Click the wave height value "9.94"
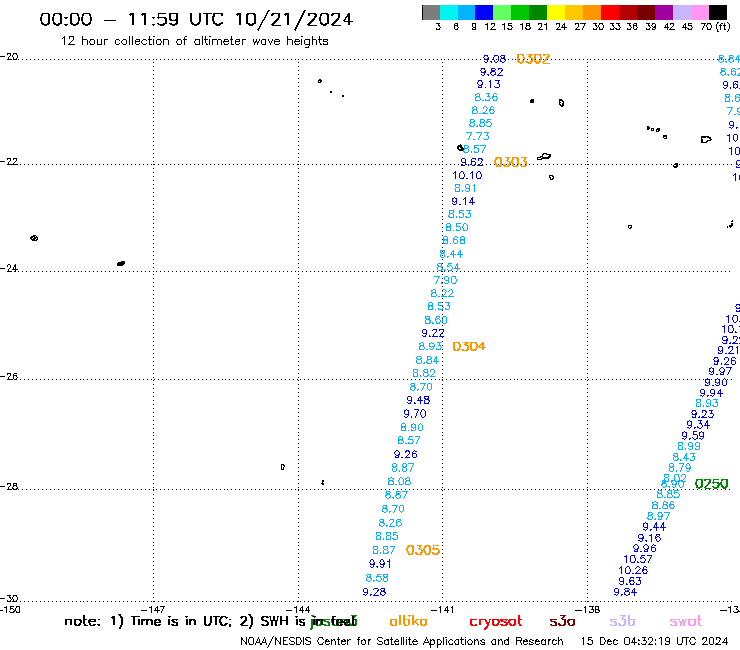 tap(711, 393)
